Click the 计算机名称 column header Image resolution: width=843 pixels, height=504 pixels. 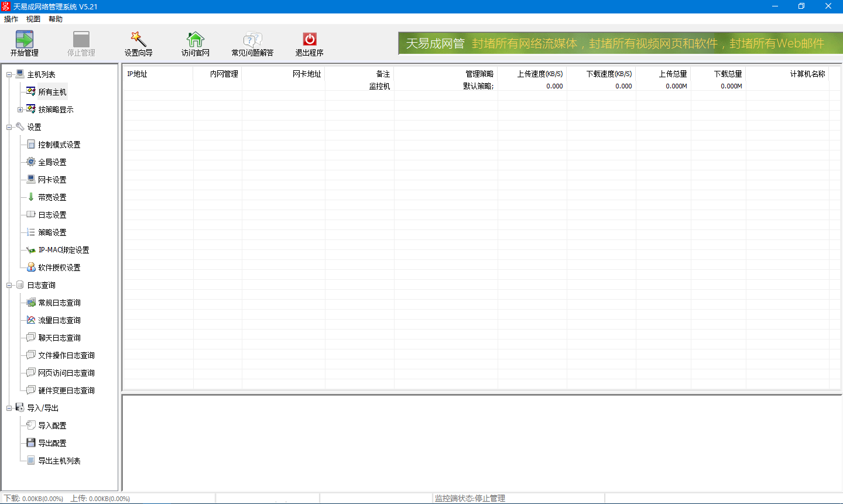click(x=788, y=74)
